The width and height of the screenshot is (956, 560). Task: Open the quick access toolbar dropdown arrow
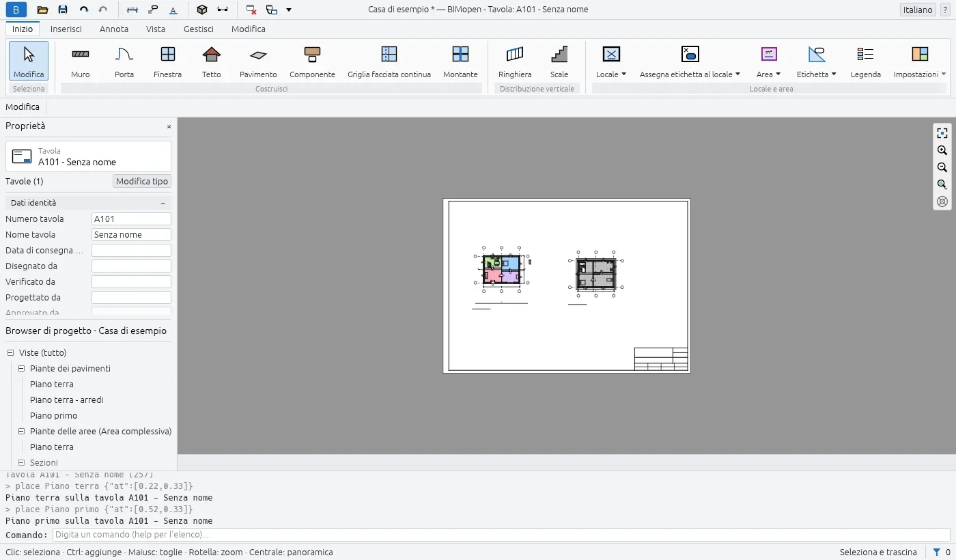(289, 10)
